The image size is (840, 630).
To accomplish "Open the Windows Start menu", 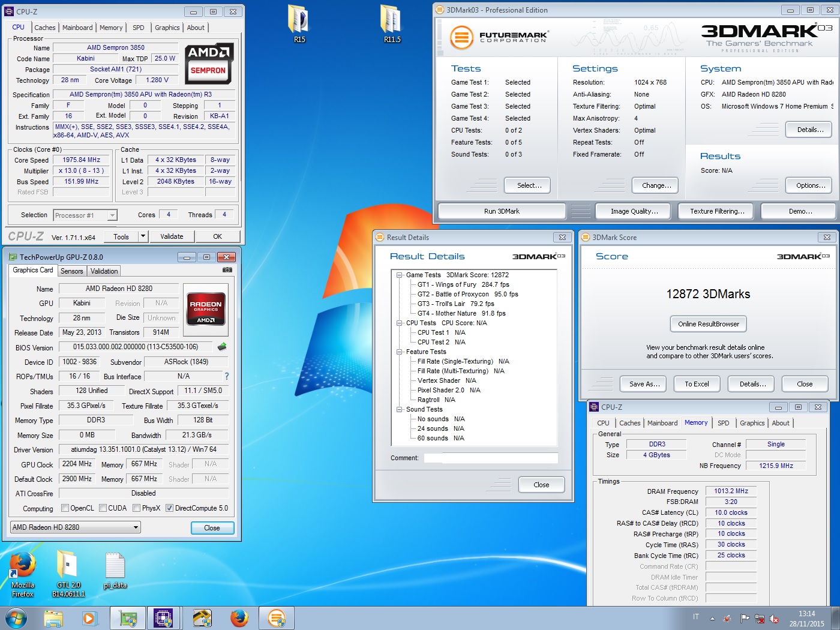I will pyautogui.click(x=16, y=618).
